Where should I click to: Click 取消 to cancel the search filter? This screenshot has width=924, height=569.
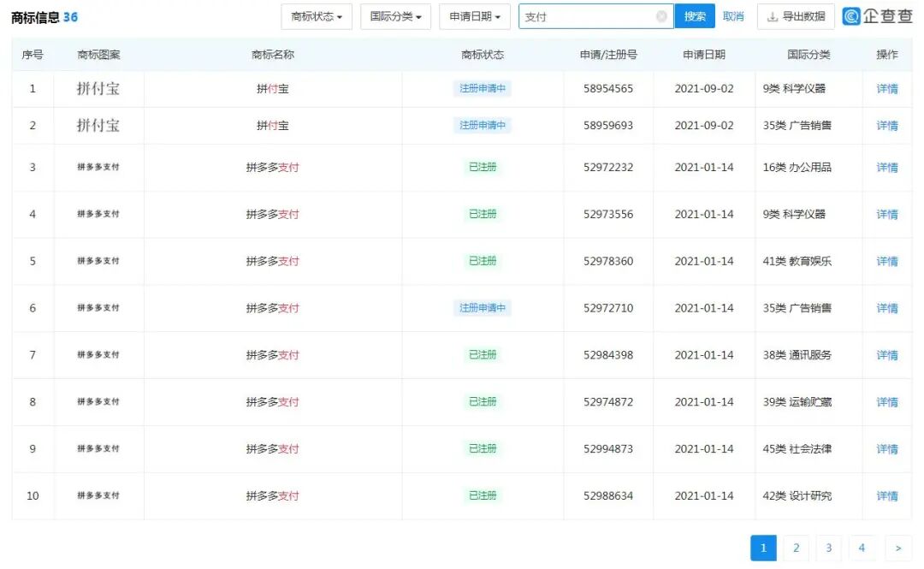click(x=732, y=15)
